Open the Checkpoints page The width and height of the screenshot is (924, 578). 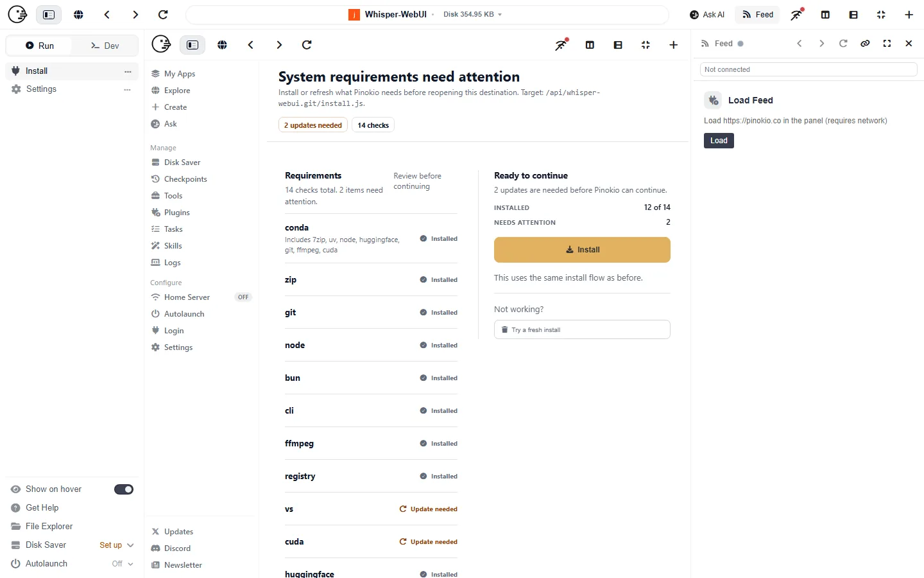[x=179, y=179]
